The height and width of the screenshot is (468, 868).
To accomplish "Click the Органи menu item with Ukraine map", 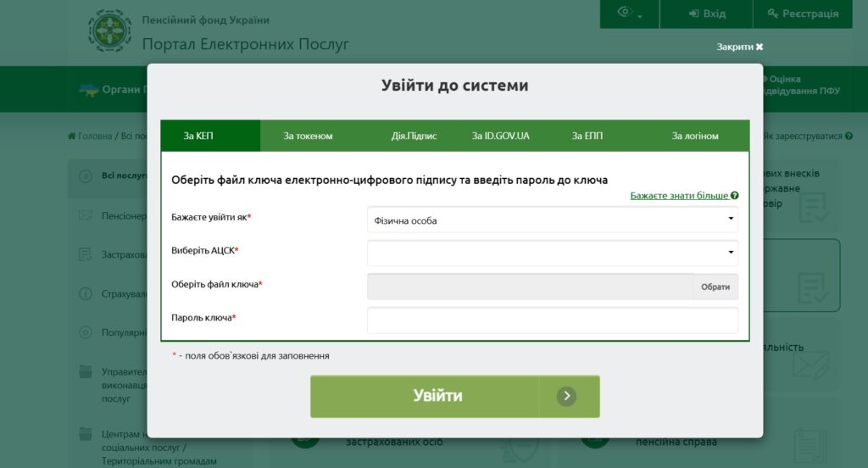I will pos(113,90).
